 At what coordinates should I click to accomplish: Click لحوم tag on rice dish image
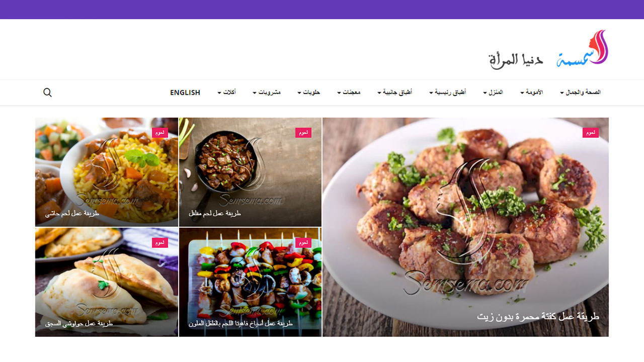[x=160, y=133]
